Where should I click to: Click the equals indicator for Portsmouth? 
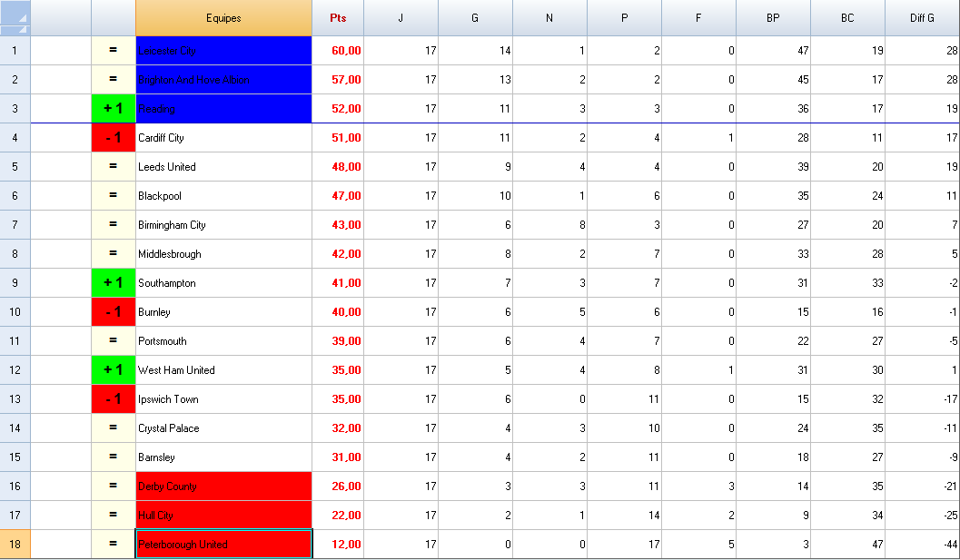pyautogui.click(x=114, y=341)
